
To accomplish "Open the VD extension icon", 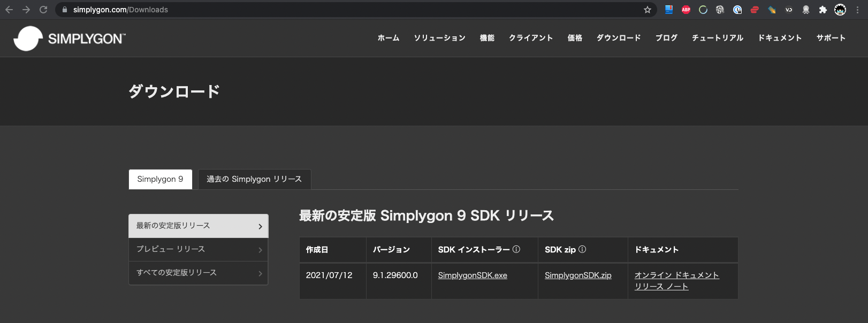I will click(789, 10).
